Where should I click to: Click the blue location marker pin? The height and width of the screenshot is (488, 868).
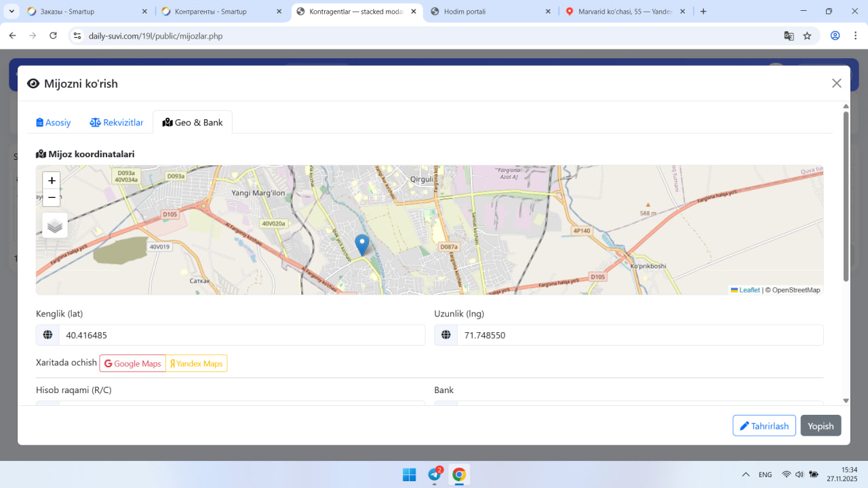[x=362, y=244]
